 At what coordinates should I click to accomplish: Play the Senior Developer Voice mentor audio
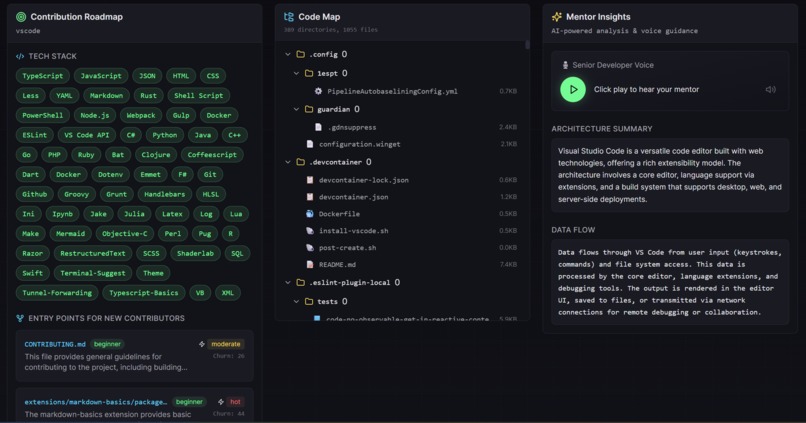coord(573,89)
